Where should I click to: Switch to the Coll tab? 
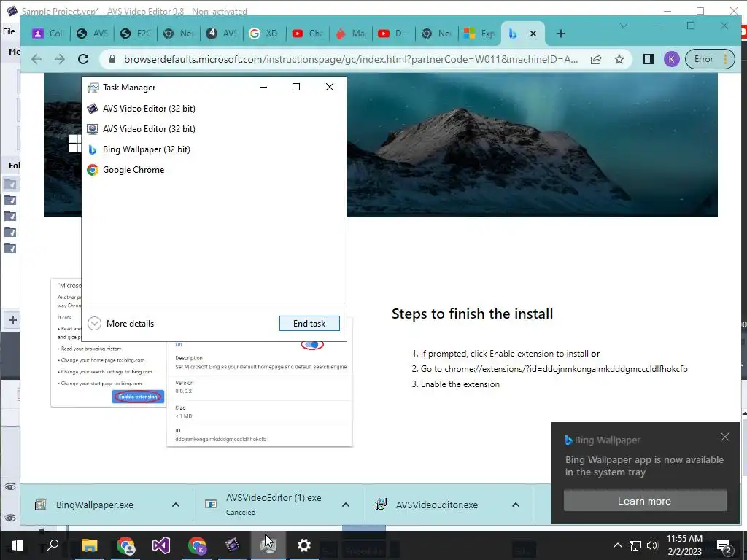point(49,34)
